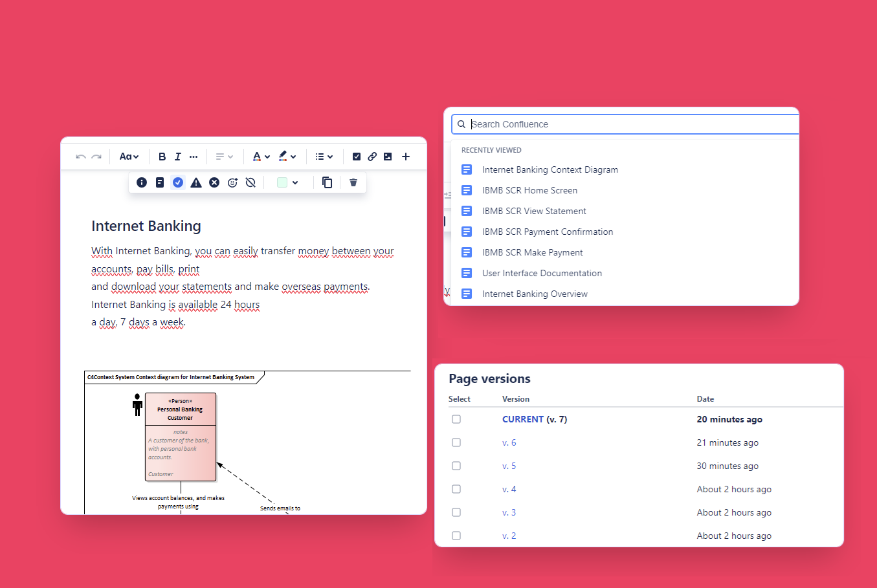This screenshot has height=588, width=877.
Task: Open page version v. 5 link
Action: coord(509,466)
